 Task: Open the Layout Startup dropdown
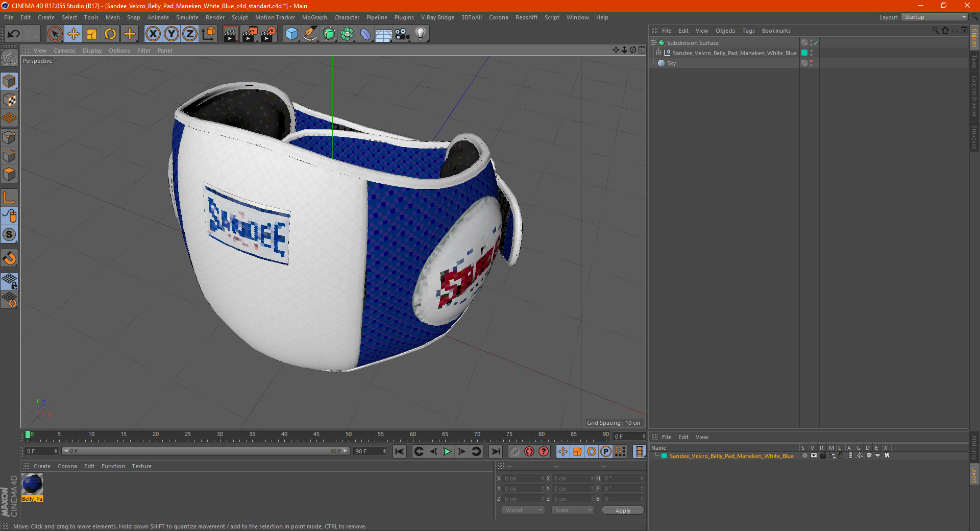tap(935, 17)
